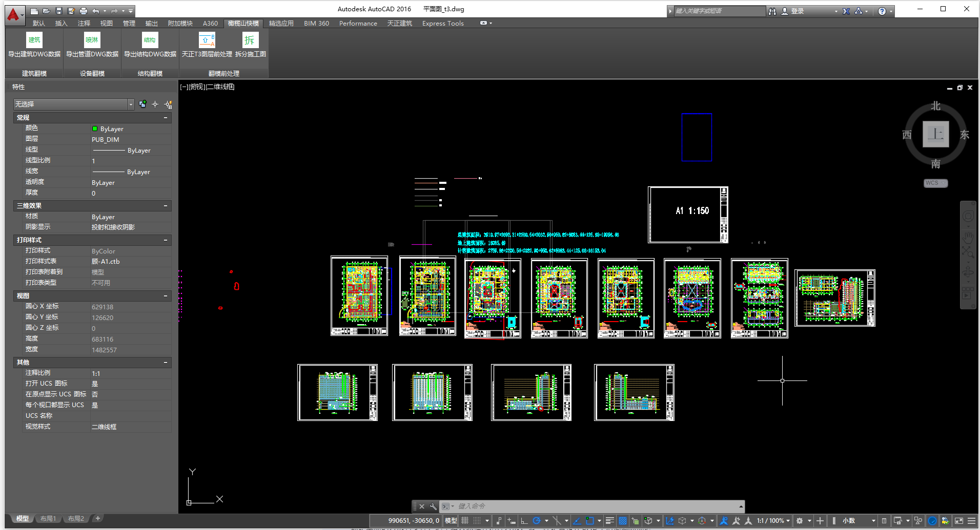
Task: Toggle Polar Tracking in status bar
Action: pyautogui.click(x=537, y=521)
